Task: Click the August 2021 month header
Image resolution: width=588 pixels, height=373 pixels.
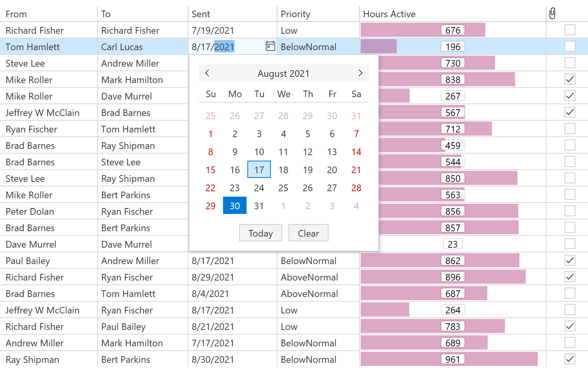Action: [283, 74]
